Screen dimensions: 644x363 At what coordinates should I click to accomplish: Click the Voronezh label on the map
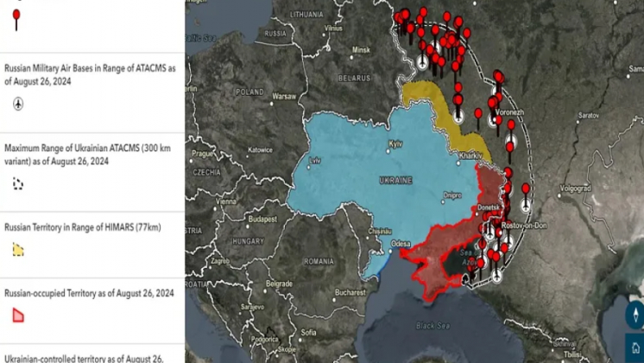pos(509,112)
